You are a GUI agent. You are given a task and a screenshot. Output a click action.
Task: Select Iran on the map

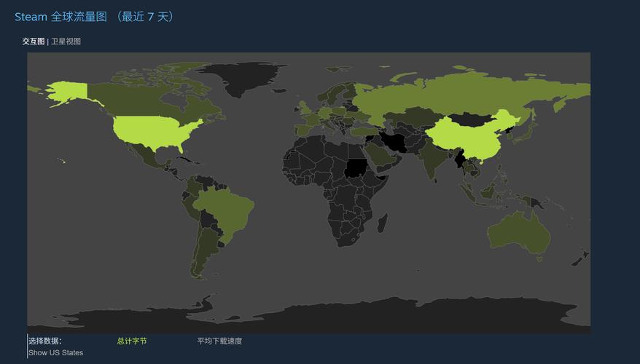click(394, 142)
